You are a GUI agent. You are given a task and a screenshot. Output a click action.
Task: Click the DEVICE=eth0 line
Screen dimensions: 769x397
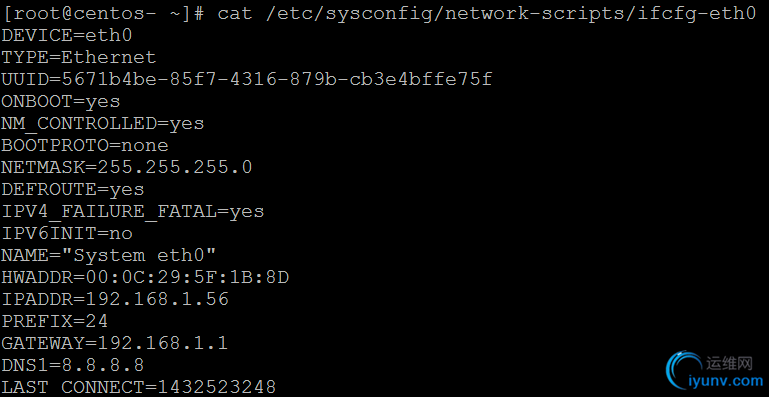pos(67,35)
